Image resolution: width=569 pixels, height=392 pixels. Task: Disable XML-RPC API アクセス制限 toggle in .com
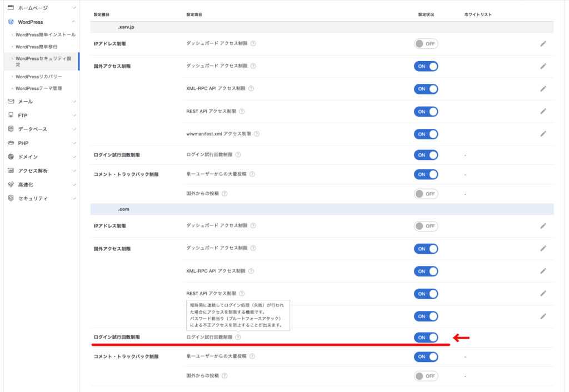tap(426, 272)
